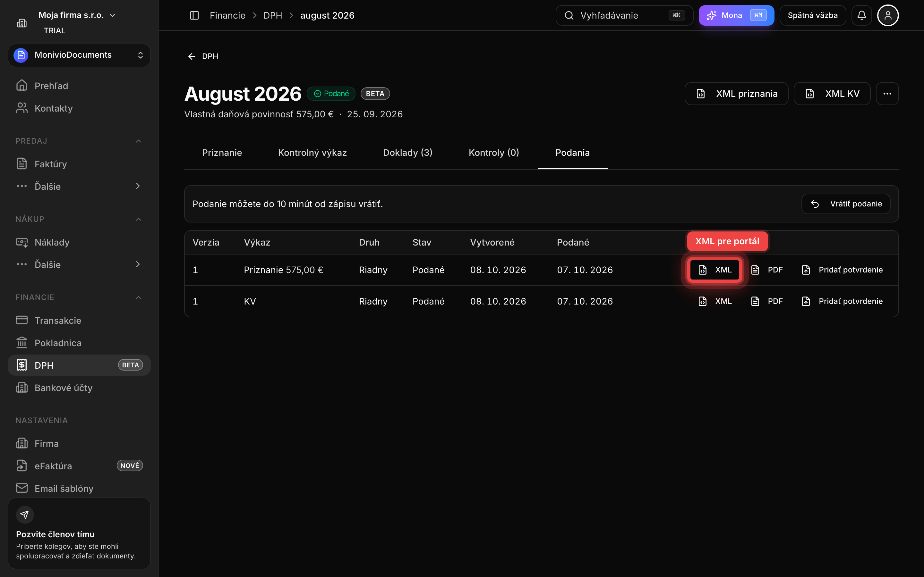Collapse the FINANCIE section
Screen dimensions: 924x577
138,297
